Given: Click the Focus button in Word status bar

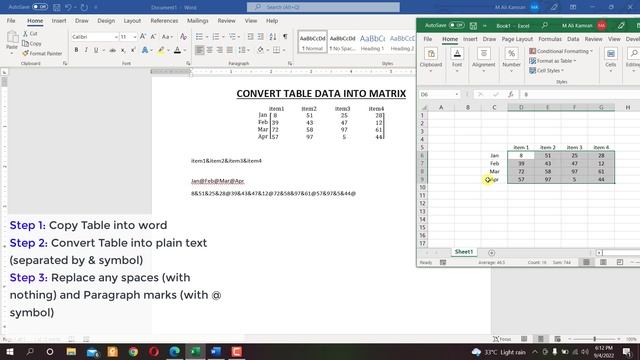Looking at the screenshot, I should click(502, 339).
